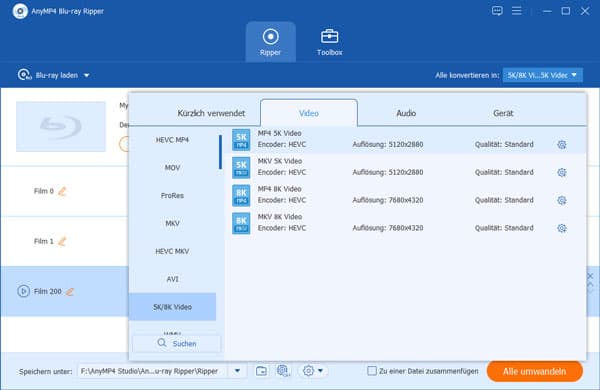Open settings gear for MP4 5K Video
Image resolution: width=600 pixels, height=390 pixels.
tap(561, 145)
